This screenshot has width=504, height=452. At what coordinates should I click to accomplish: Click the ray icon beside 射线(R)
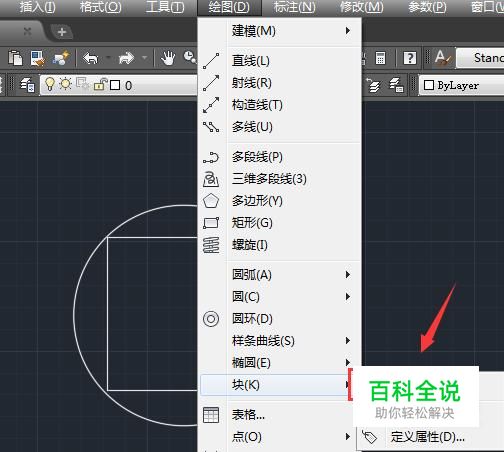tap(211, 83)
